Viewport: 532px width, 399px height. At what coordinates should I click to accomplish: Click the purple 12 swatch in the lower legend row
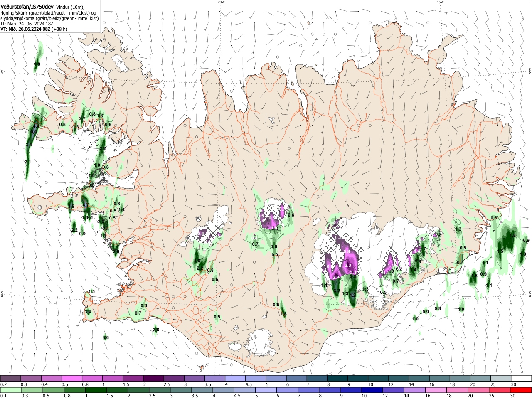pos(393,390)
